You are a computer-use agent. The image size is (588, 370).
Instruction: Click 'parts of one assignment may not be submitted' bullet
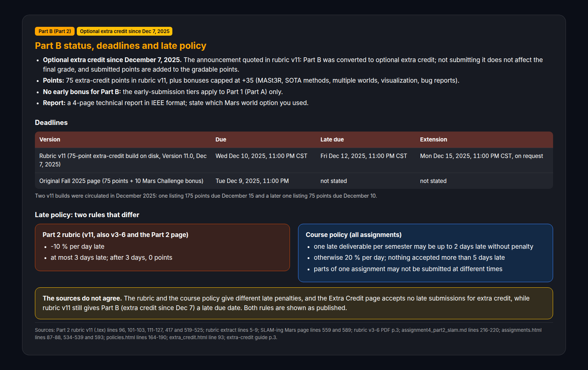pos(408,269)
